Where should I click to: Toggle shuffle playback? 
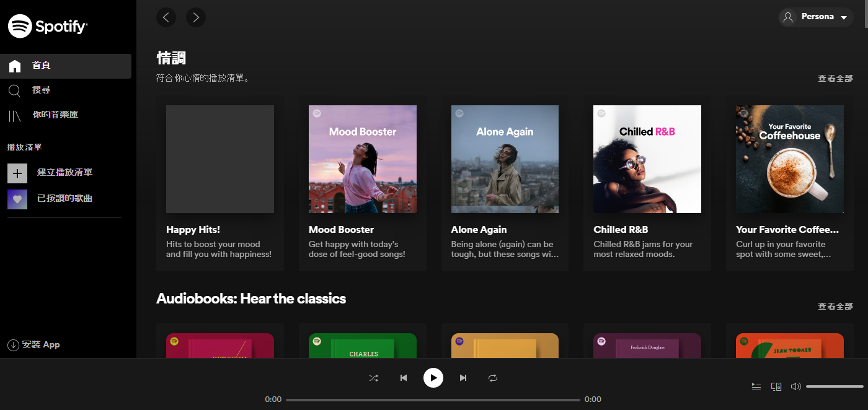pyautogui.click(x=374, y=378)
